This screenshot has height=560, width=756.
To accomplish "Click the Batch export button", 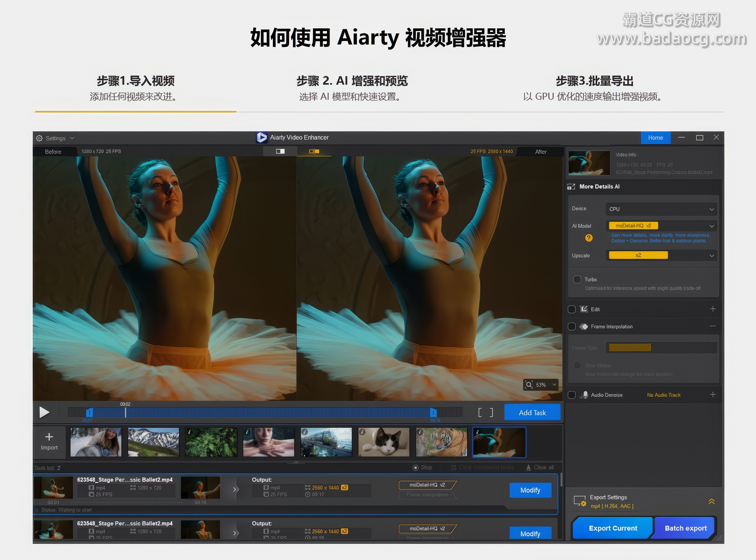I will tap(686, 528).
